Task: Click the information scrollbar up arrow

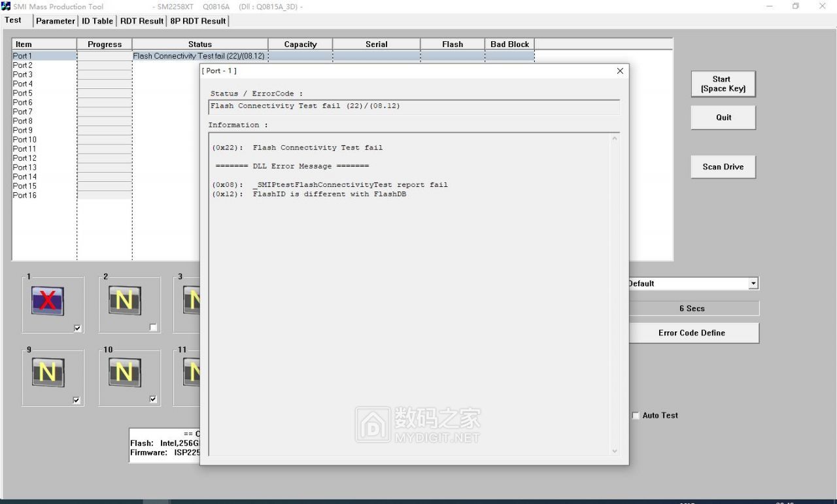Action: point(614,139)
